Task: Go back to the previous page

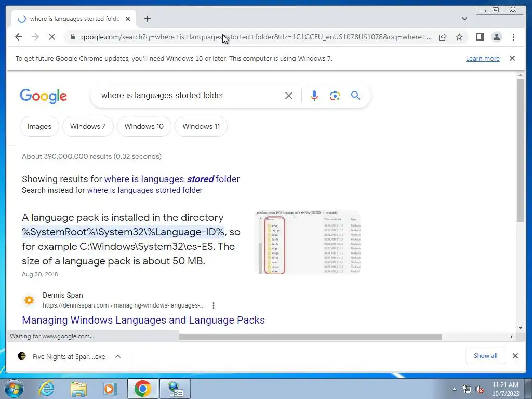Action: tap(19, 37)
